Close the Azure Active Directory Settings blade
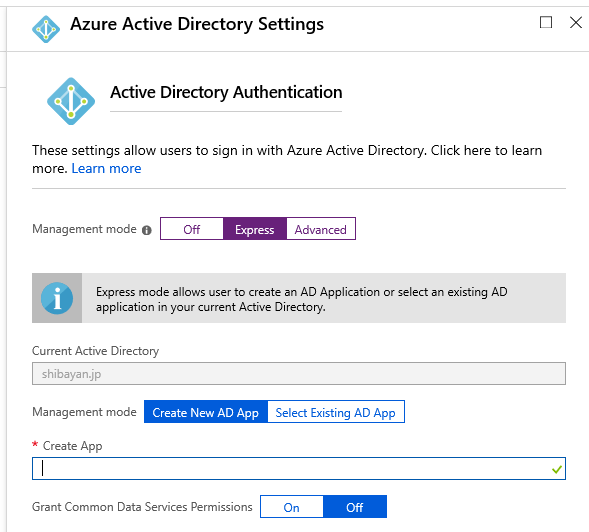 point(575,22)
